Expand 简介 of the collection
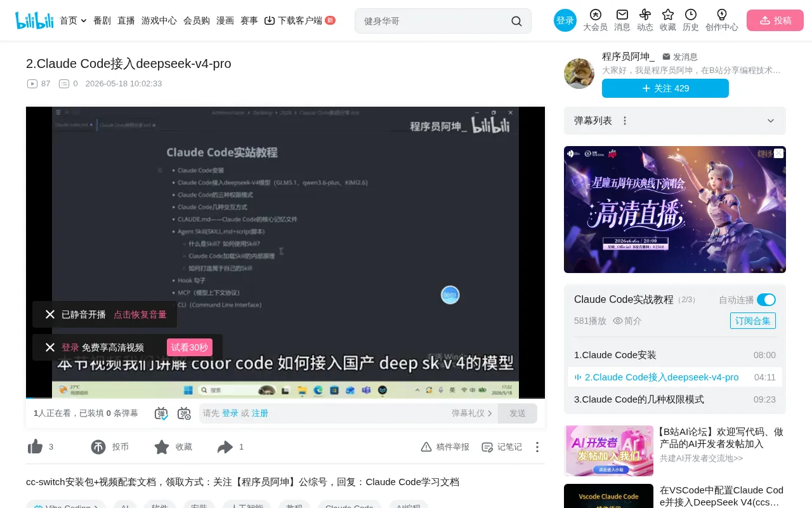Viewport: 812px width, 508px height. (627, 321)
